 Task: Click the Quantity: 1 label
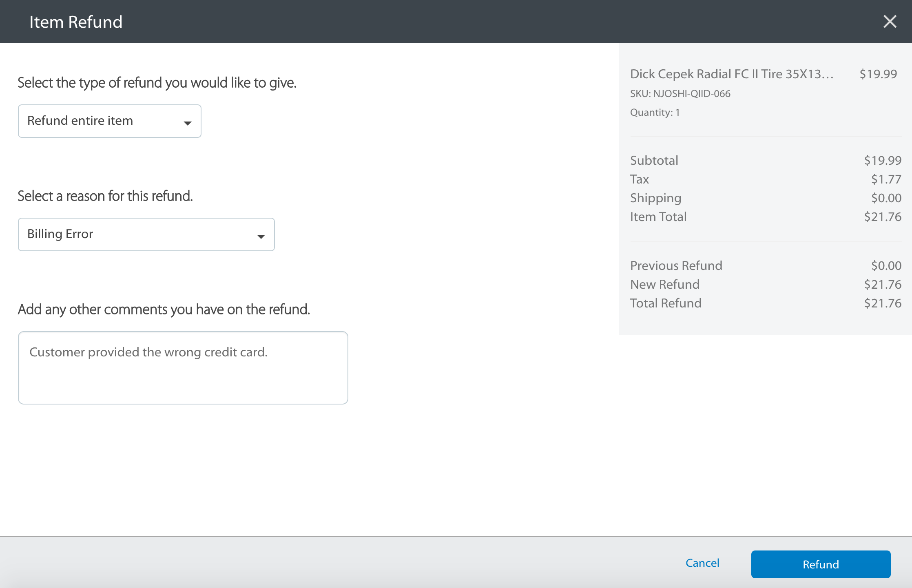pos(655,113)
